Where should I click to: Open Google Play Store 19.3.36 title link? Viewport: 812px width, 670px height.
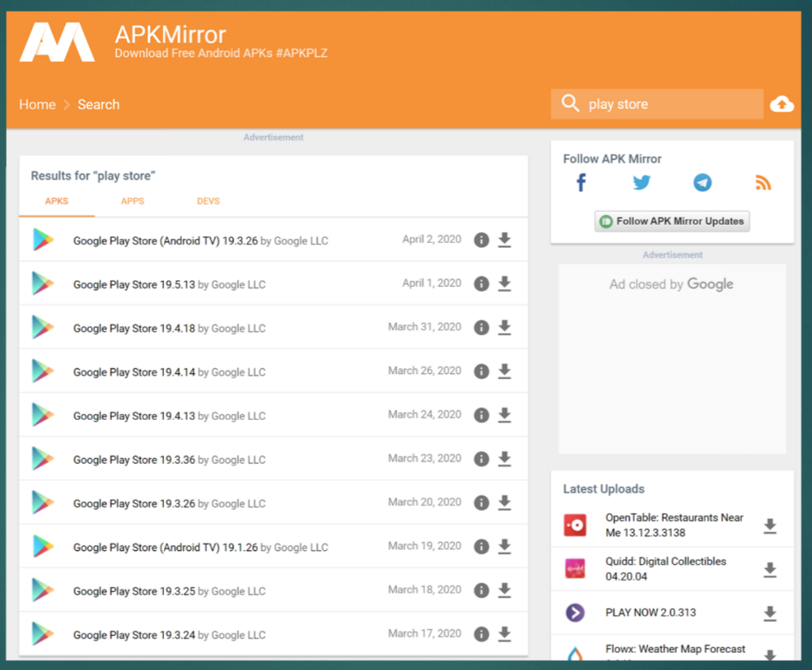tap(135, 460)
